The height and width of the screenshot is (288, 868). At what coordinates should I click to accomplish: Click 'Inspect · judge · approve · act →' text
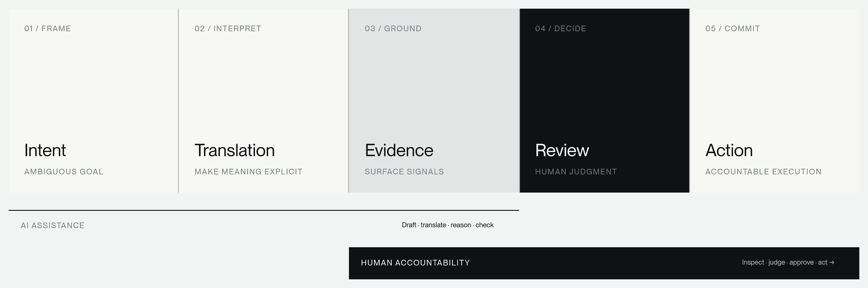788,262
